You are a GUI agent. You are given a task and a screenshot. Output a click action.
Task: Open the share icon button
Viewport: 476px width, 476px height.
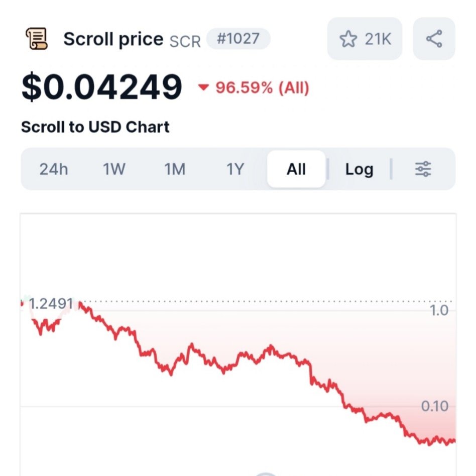(434, 39)
